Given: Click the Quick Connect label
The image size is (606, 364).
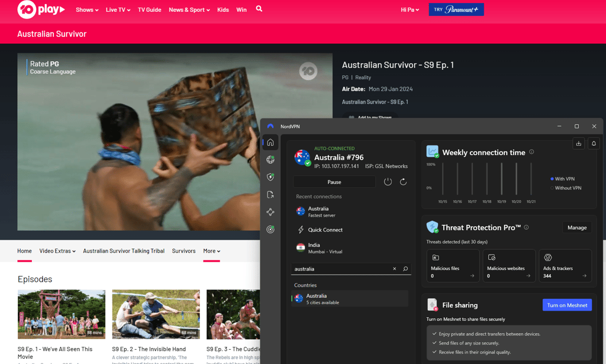Looking at the screenshot, I should click(325, 230).
